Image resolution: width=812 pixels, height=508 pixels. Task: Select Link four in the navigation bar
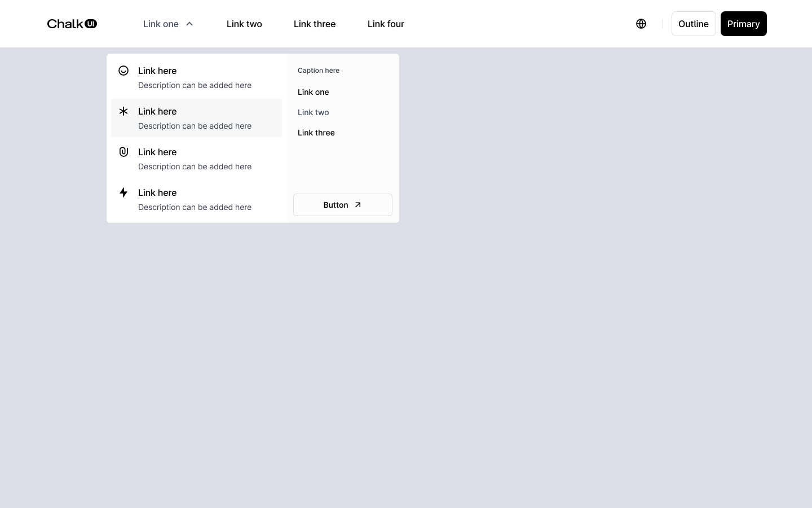pyautogui.click(x=386, y=24)
